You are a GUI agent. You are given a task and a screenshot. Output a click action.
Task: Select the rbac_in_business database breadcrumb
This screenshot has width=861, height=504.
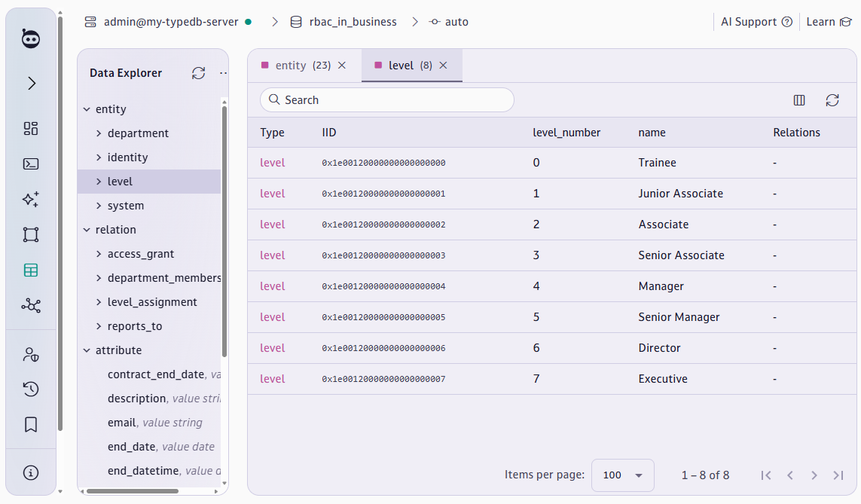point(353,22)
